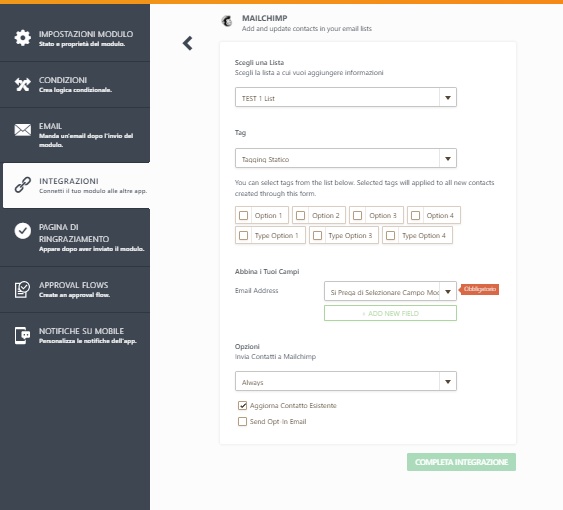Open the Email Address field mapping dropdown
Viewport: 563px width, 510px height.
[x=390, y=291]
